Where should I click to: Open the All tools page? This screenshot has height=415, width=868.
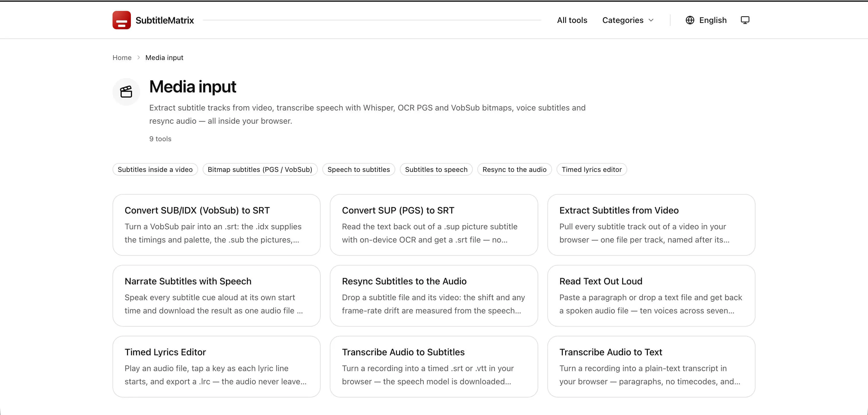[572, 20]
